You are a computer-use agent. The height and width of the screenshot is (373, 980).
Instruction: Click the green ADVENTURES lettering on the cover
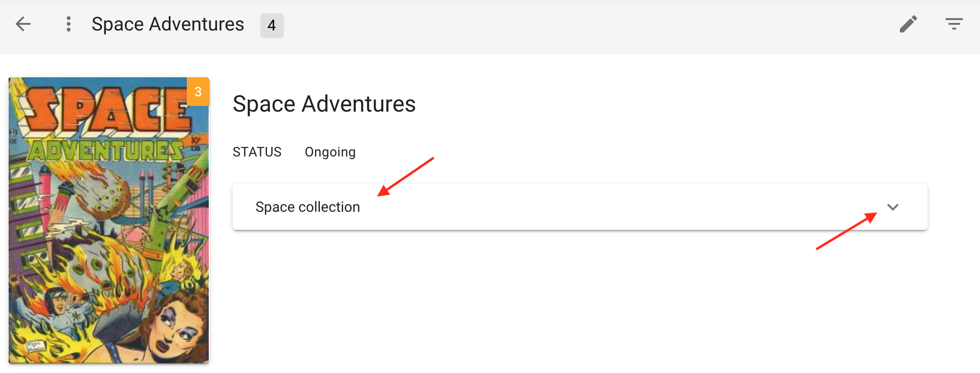coord(106,151)
